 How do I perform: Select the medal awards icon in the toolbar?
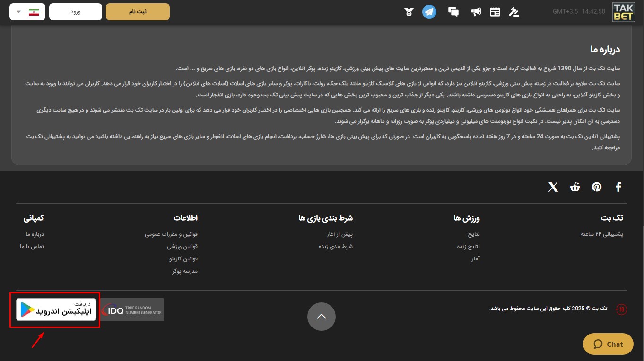409,12
